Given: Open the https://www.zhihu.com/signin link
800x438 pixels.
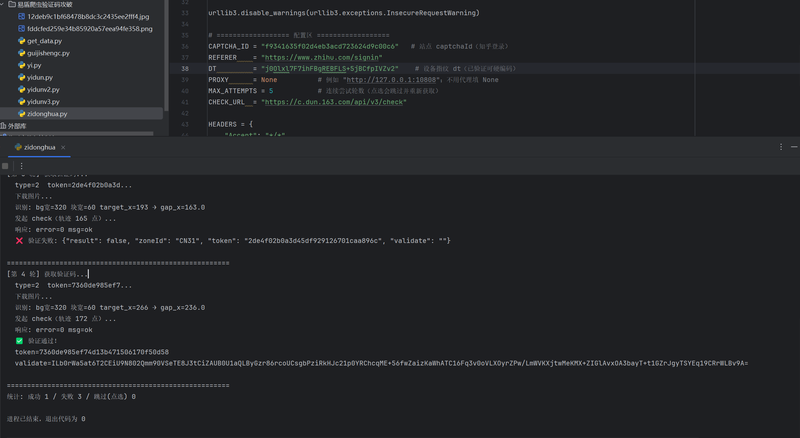Looking at the screenshot, I should coord(321,58).
